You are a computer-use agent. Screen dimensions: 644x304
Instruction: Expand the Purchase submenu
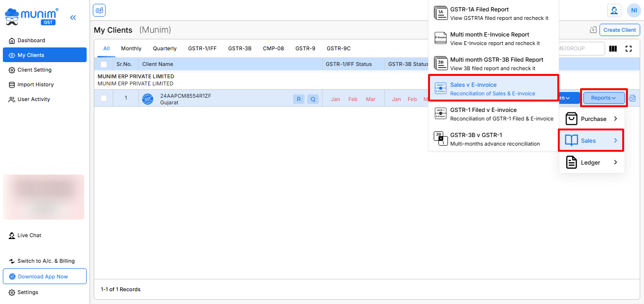(x=591, y=119)
